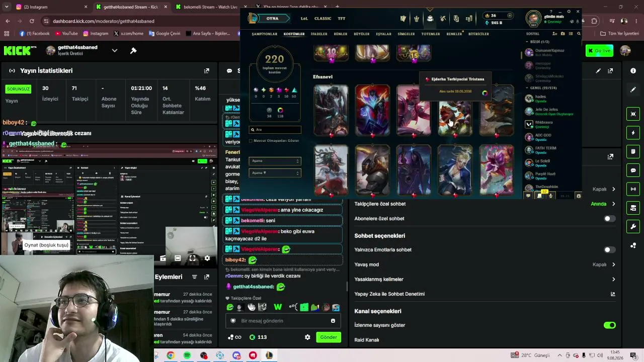
Task: Open the loot crafting hammer icon
Action: 443,19
